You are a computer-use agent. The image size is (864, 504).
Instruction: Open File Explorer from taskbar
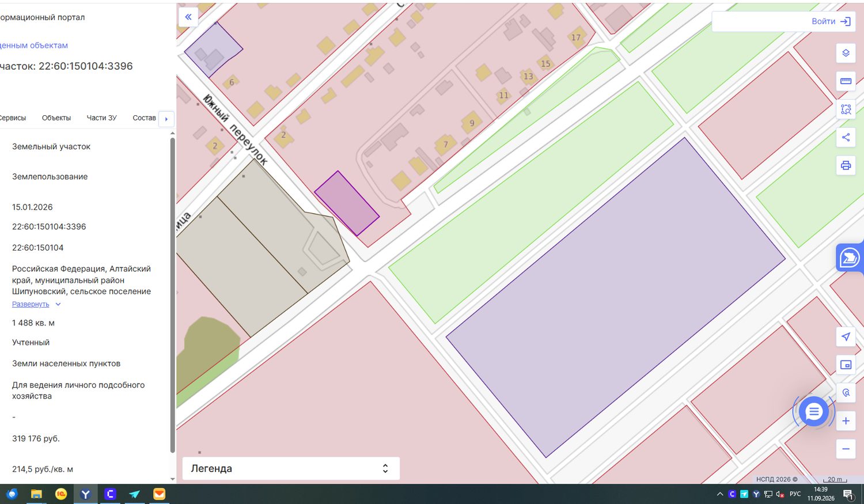click(36, 494)
